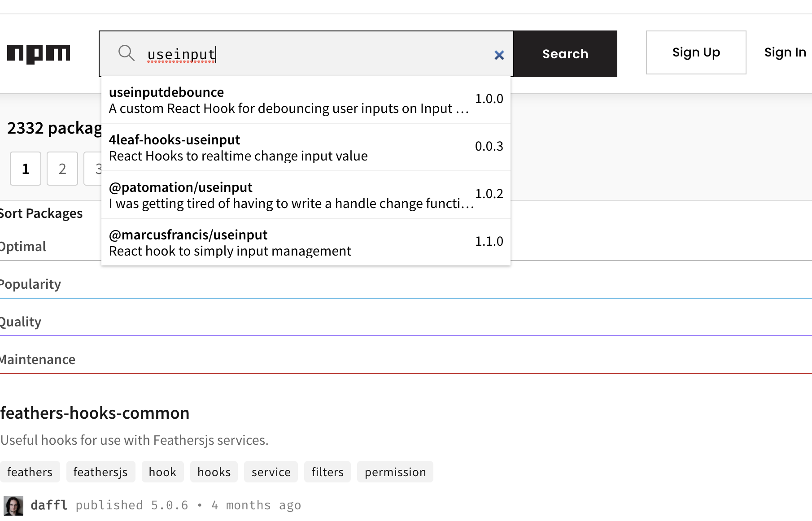Click the 'Useful hooks for use with Feathersjs services.' description
Viewport: 812px width, 521px height.
(134, 440)
